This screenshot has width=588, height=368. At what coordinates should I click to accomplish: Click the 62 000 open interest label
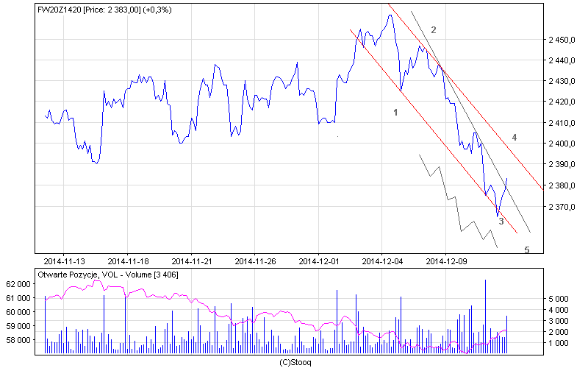pos(18,284)
